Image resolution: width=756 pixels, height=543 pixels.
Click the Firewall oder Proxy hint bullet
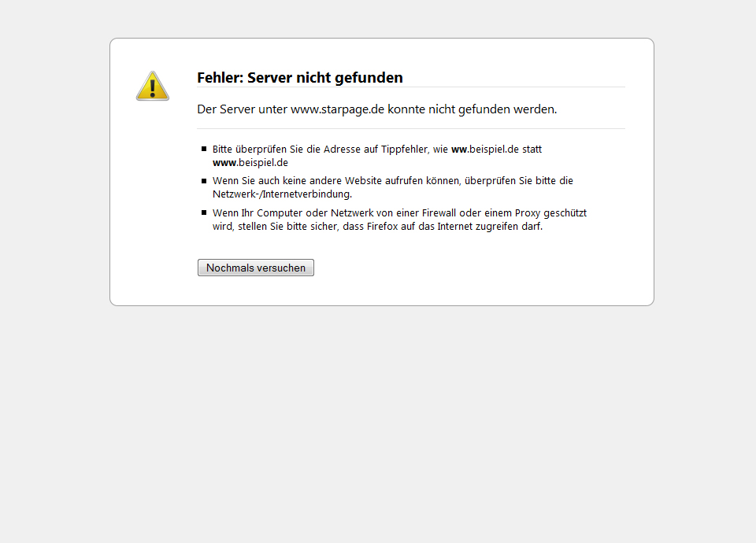click(400, 220)
